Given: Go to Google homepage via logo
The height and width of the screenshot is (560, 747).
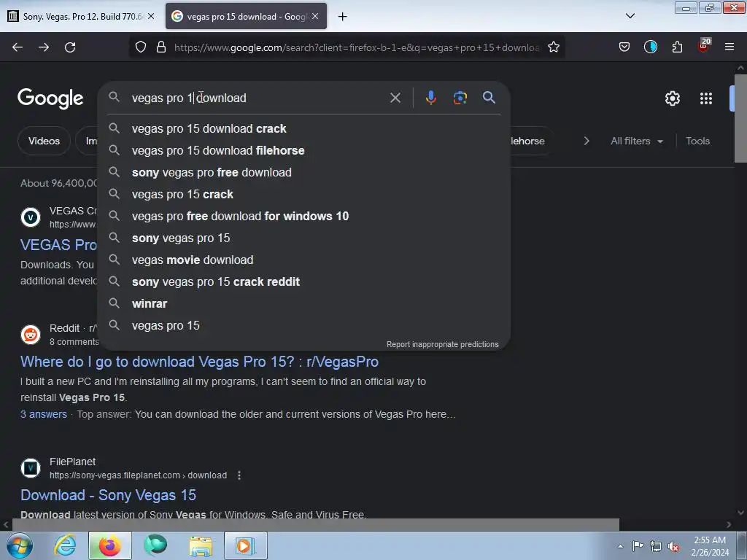Looking at the screenshot, I should click(50, 98).
